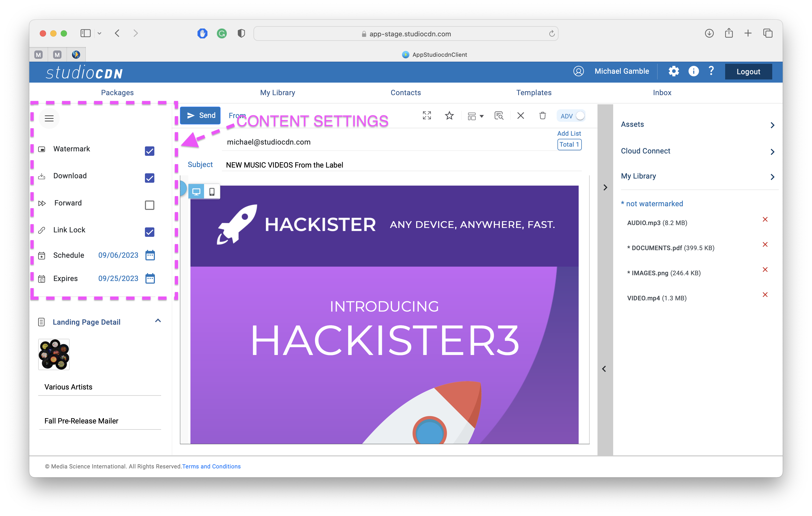
Task: Remove IMAGES.png with its red X
Action: point(765,270)
